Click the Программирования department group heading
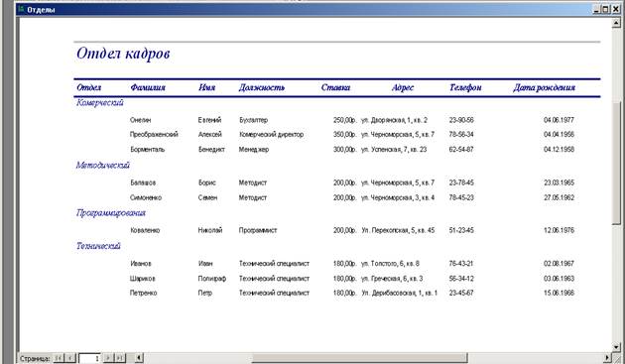The height and width of the screenshot is (364, 625). tap(111, 213)
